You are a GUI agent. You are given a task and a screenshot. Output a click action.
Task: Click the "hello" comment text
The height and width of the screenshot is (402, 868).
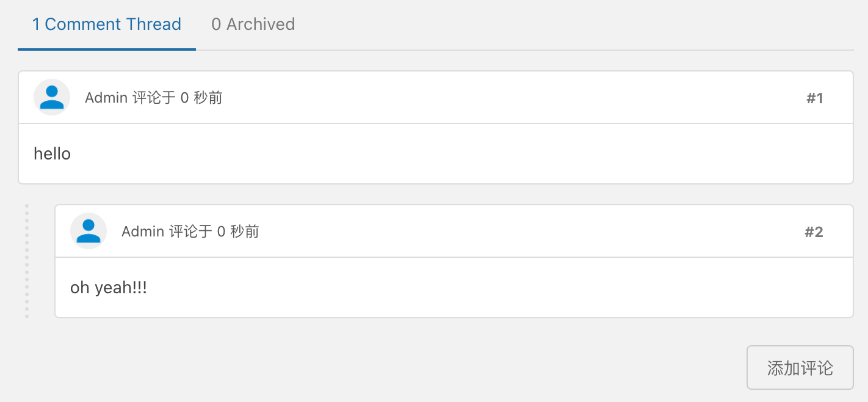click(x=52, y=154)
